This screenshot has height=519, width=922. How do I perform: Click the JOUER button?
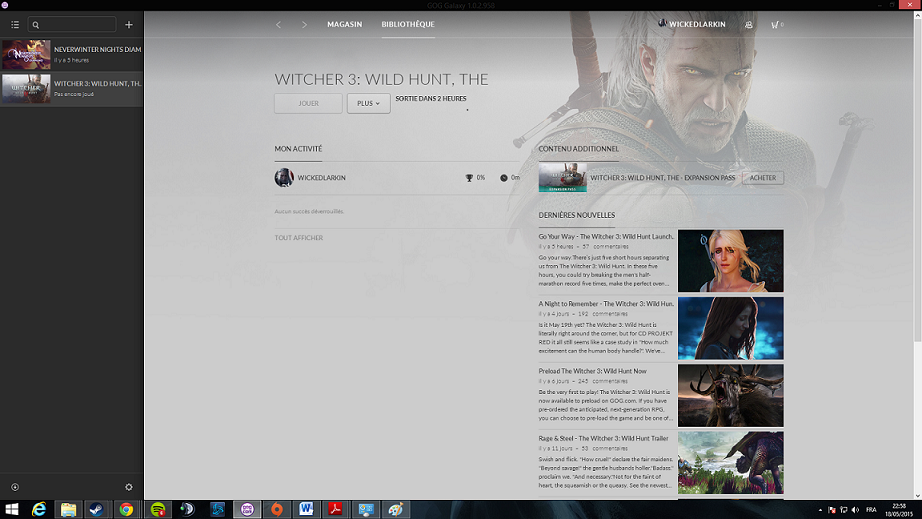308,103
